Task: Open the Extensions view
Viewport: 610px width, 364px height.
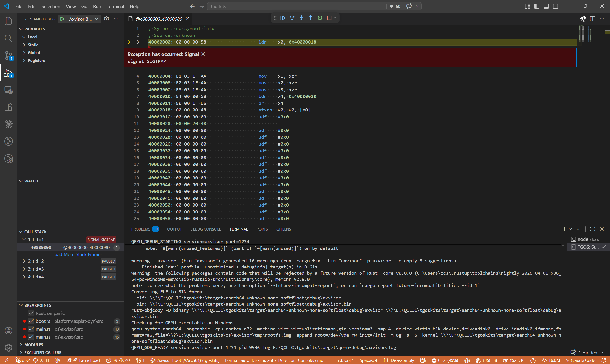Action: point(8,107)
